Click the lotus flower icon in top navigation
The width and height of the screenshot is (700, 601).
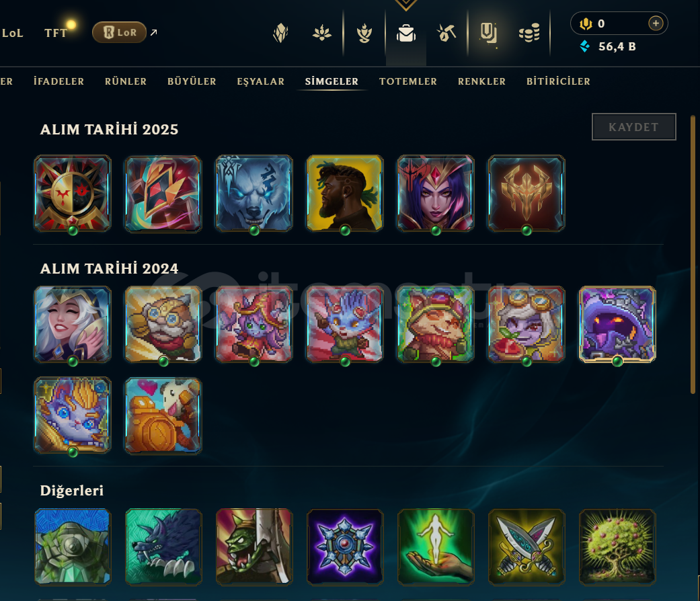click(x=322, y=33)
